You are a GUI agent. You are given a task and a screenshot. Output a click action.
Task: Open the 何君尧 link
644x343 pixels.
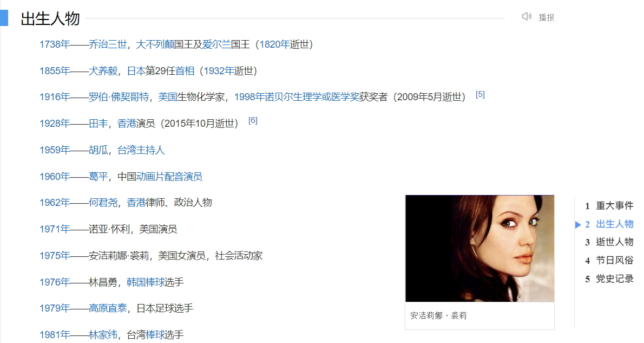[x=103, y=202]
